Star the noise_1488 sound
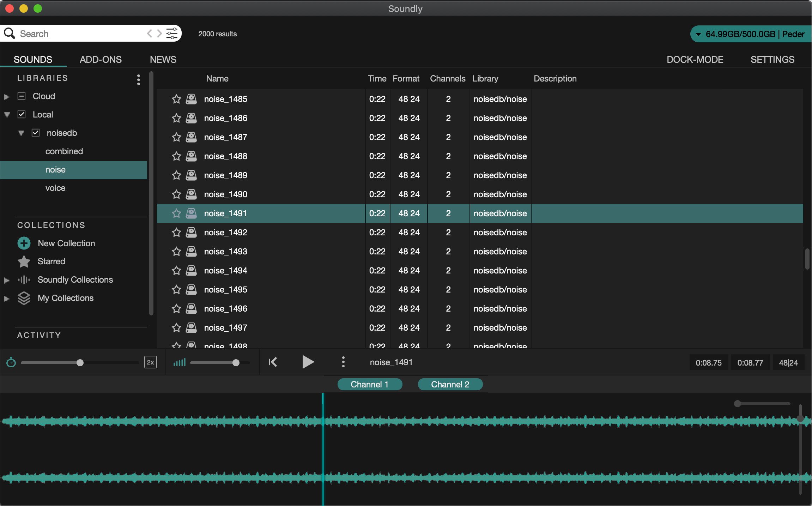 coord(176,156)
